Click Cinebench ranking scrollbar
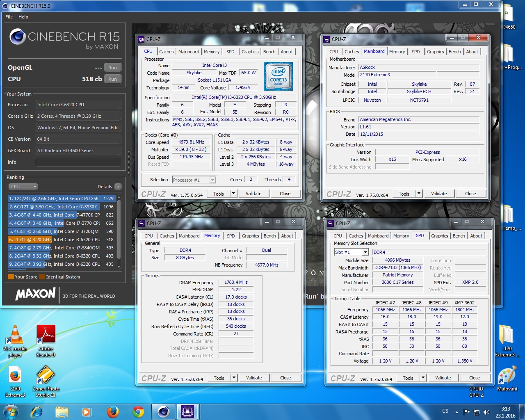This screenshot has width=525, height=420. tap(119, 232)
